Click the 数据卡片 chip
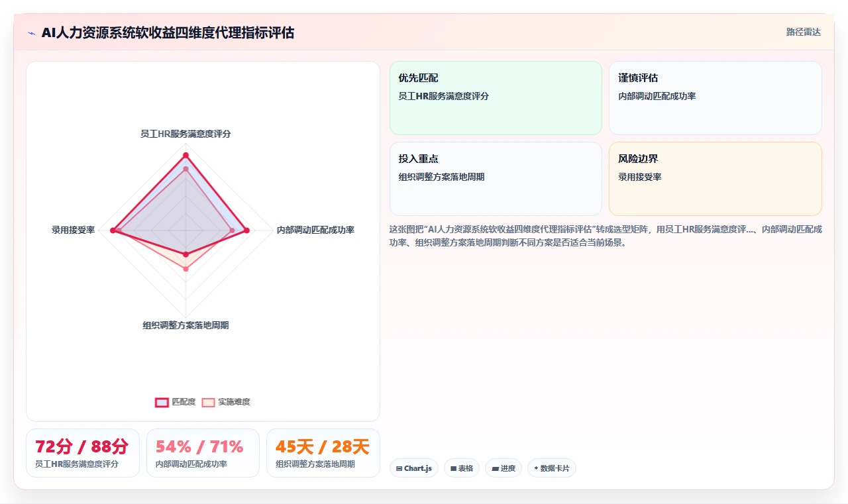The height and width of the screenshot is (504, 848). [552, 468]
